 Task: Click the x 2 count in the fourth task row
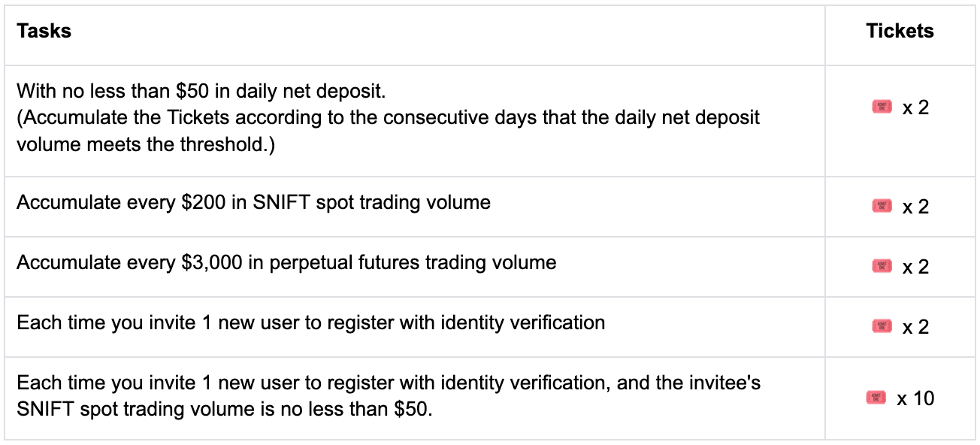click(915, 326)
